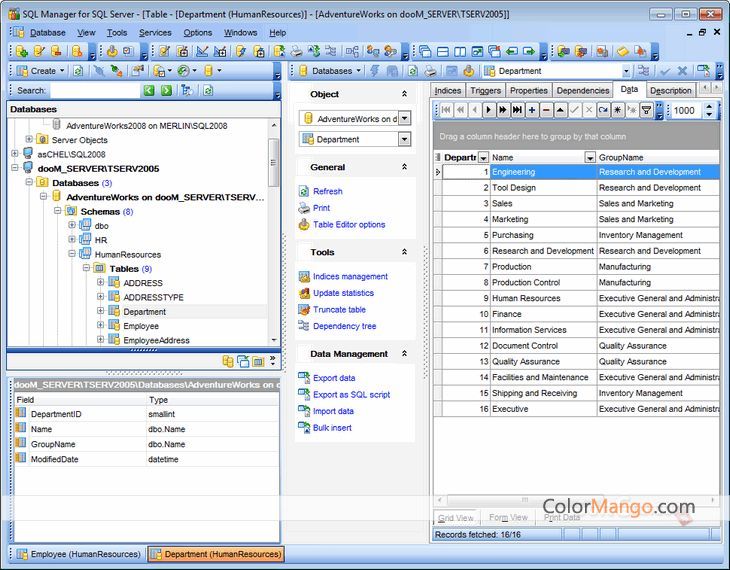Click refresh icon in the Search toolbar

tap(208, 90)
